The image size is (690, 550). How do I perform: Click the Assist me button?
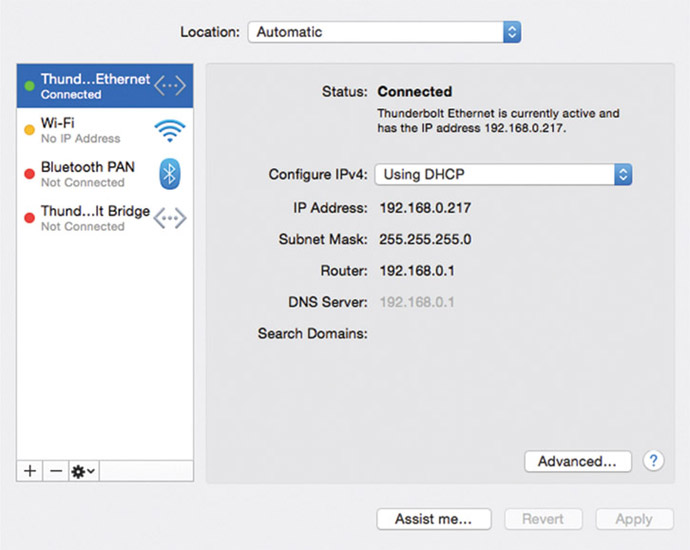coord(434,519)
